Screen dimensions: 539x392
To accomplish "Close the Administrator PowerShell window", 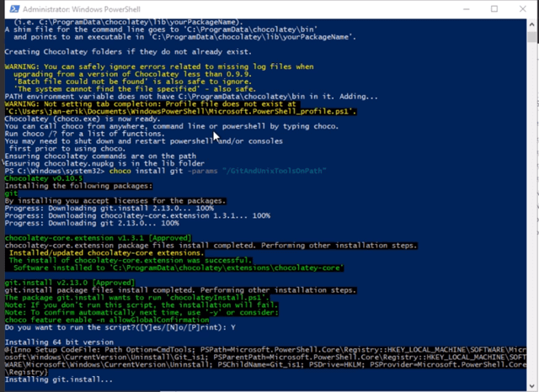I will click(x=522, y=9).
